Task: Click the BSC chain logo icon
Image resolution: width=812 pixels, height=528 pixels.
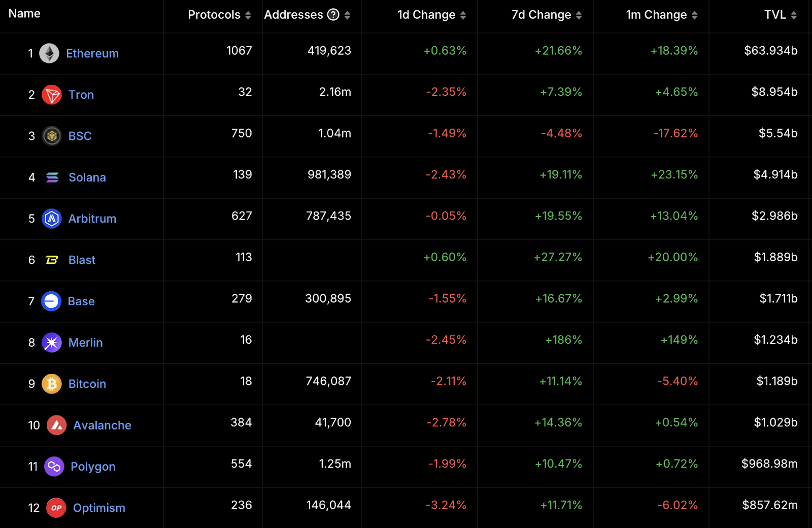Action: tap(52, 136)
